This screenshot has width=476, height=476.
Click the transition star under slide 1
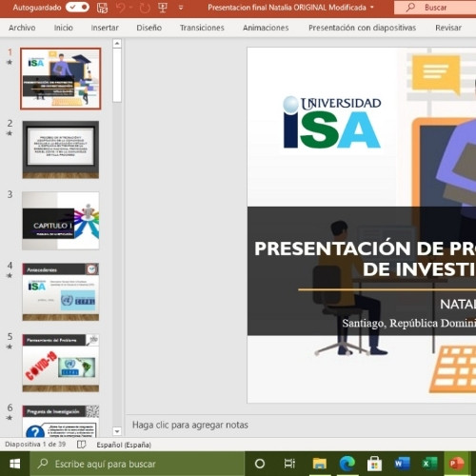pos(10,62)
